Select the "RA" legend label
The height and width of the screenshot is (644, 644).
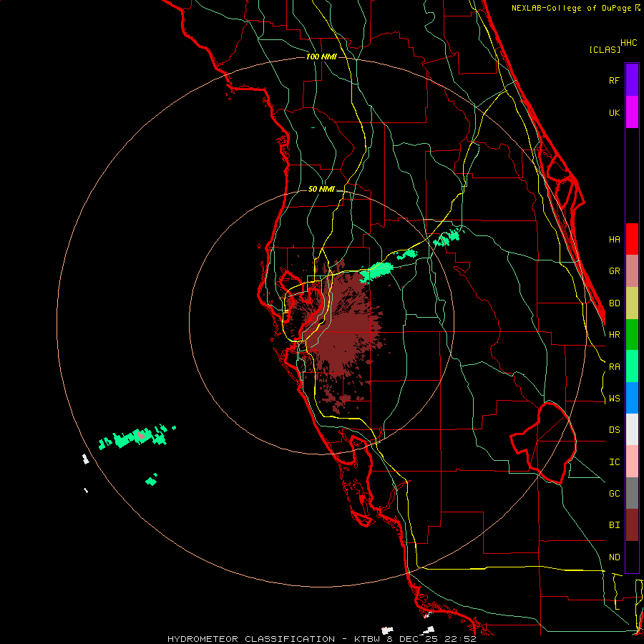tap(614, 367)
